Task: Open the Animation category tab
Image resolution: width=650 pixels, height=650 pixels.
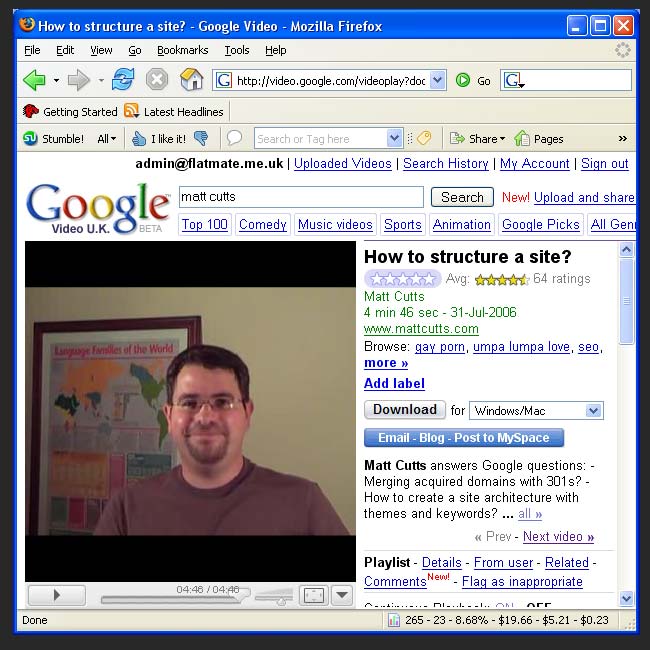Action: tap(461, 224)
